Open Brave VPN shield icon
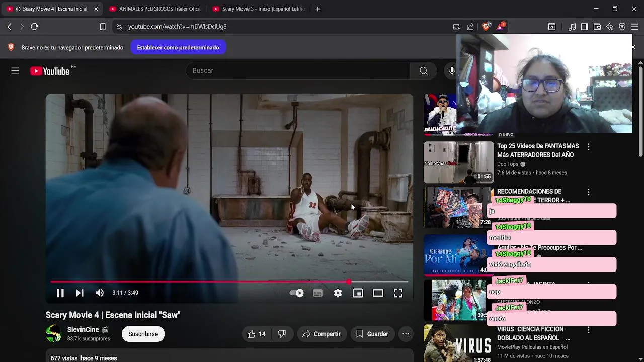 click(x=622, y=27)
